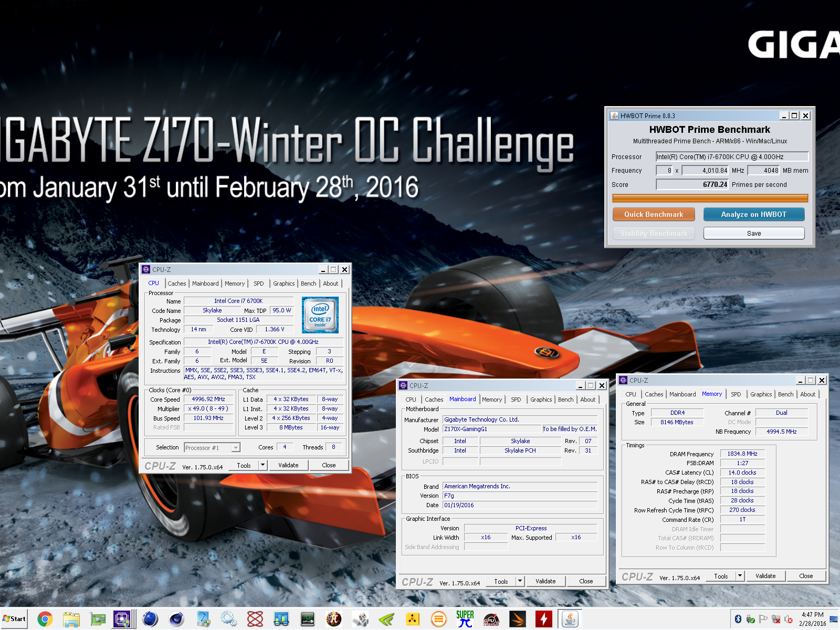This screenshot has height=630, width=840.
Task: Click Core Speed value 4996.92 MHz
Action: point(208,399)
